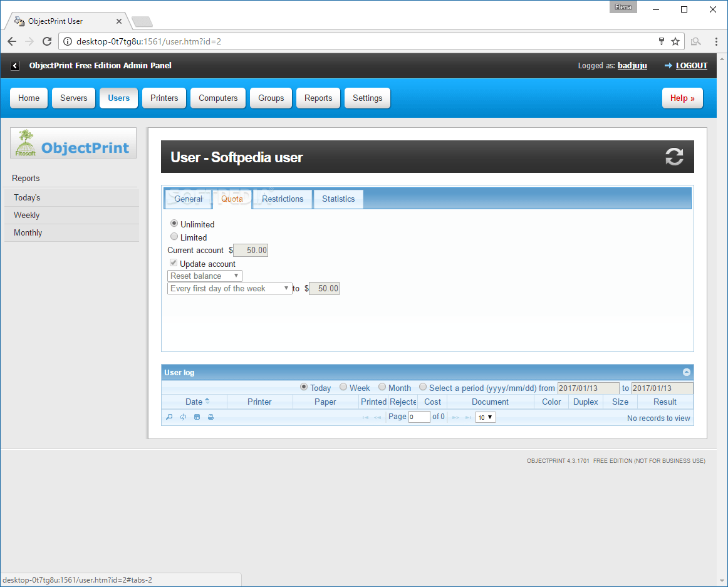Viewport: 728px width, 587px height.
Task: Open the Groups section
Action: pos(271,98)
